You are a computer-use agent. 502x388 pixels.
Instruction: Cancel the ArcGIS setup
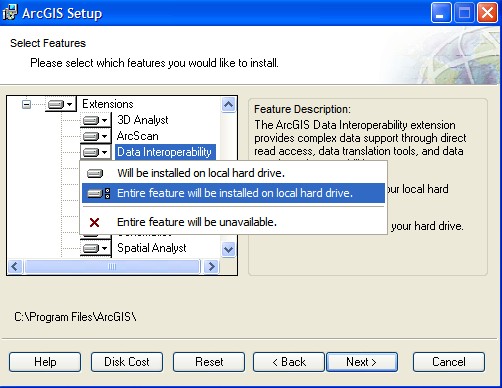click(x=449, y=362)
